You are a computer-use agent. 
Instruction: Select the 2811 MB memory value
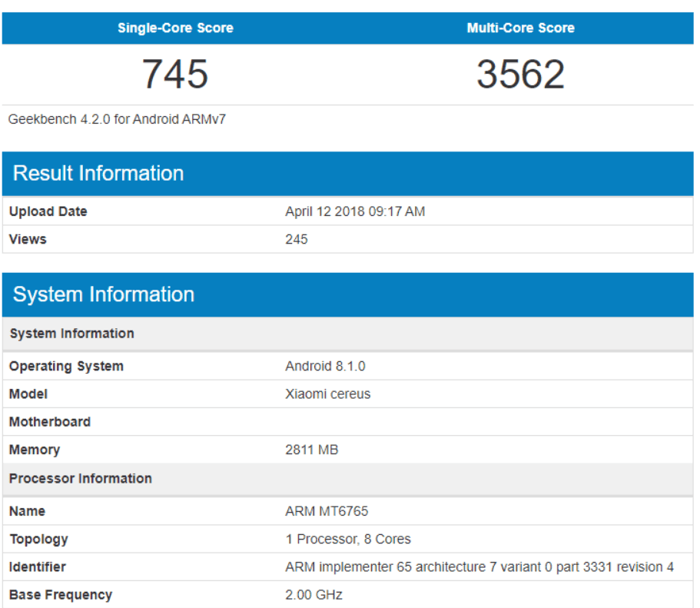coord(311,450)
